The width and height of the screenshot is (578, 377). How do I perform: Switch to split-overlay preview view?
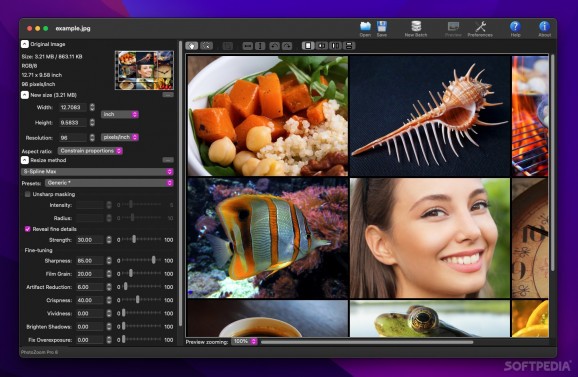click(321, 46)
